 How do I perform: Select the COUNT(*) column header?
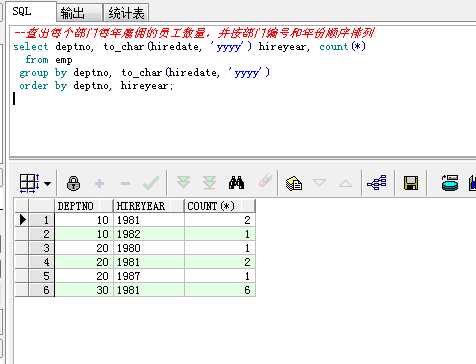point(220,206)
